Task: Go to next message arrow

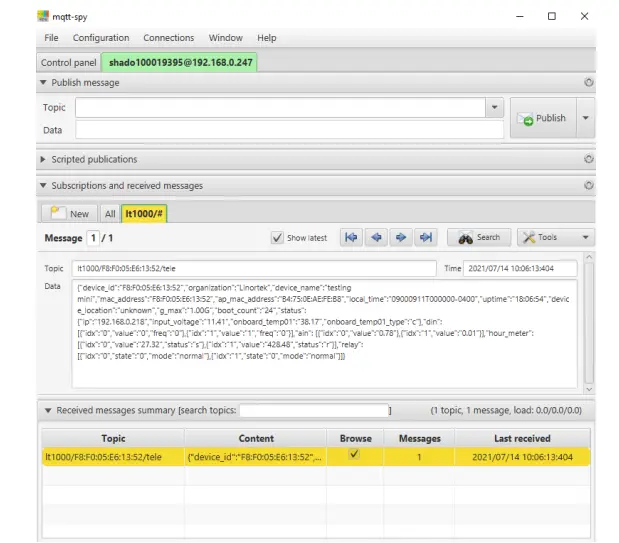Action: pyautogui.click(x=401, y=237)
